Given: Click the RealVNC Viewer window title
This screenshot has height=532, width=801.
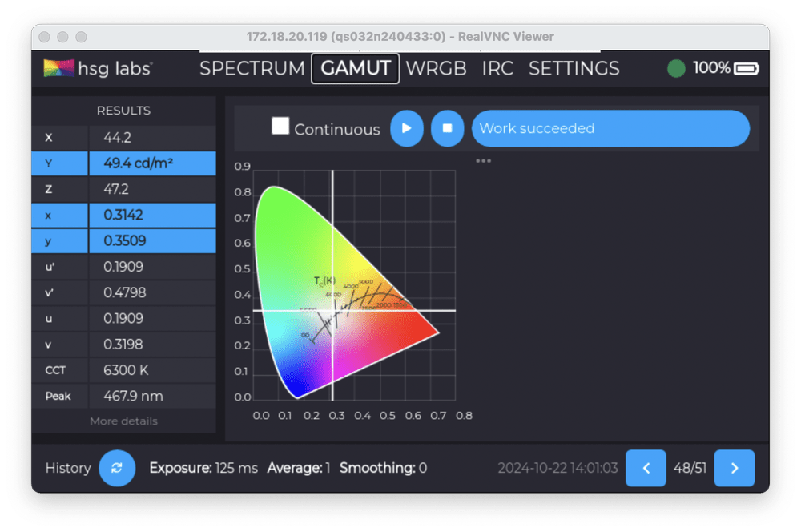Looking at the screenshot, I should (x=400, y=37).
